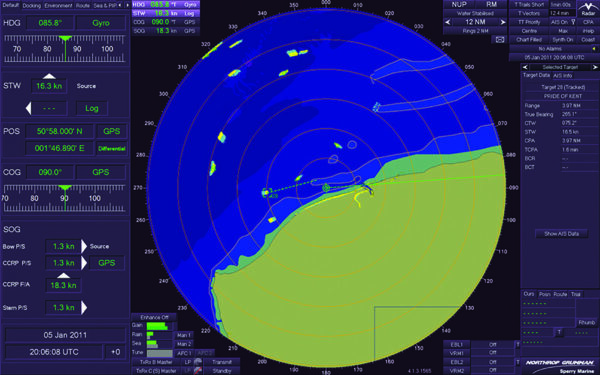Toggle NUP orientation mode
This screenshot has height=375, width=600.
[x=459, y=4]
